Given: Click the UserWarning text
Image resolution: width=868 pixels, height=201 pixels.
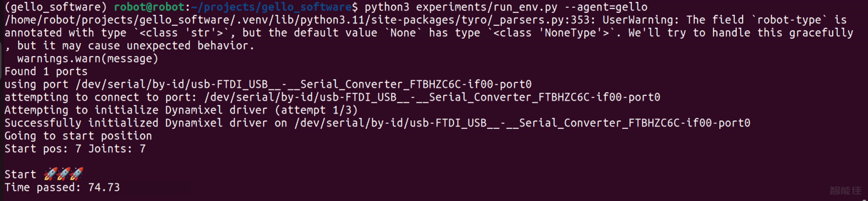Looking at the screenshot, I should tap(640, 20).
